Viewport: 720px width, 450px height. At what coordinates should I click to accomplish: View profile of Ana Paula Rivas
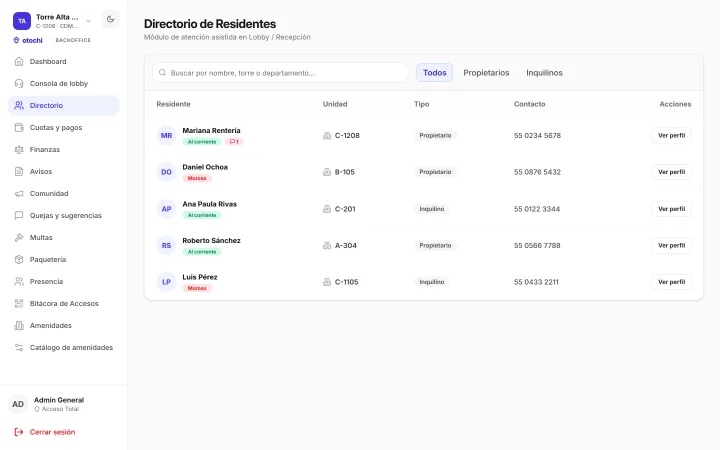coord(671,209)
